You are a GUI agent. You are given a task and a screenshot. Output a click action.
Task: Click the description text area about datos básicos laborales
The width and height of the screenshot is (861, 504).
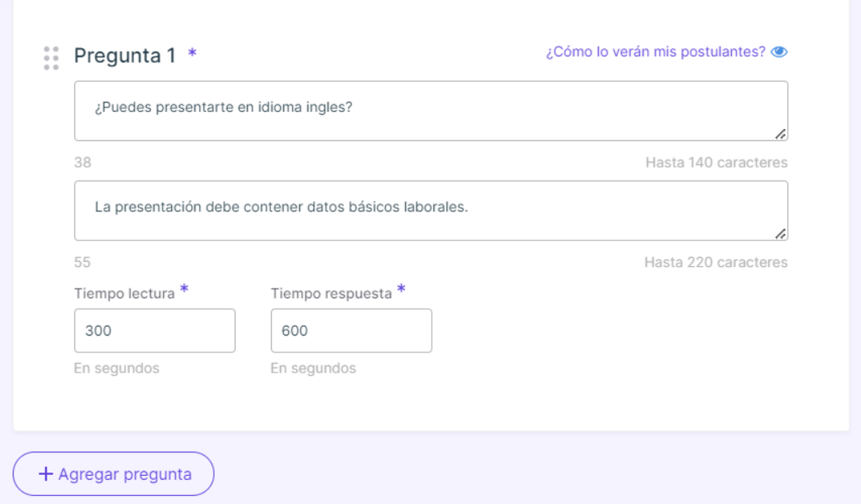tap(431, 210)
